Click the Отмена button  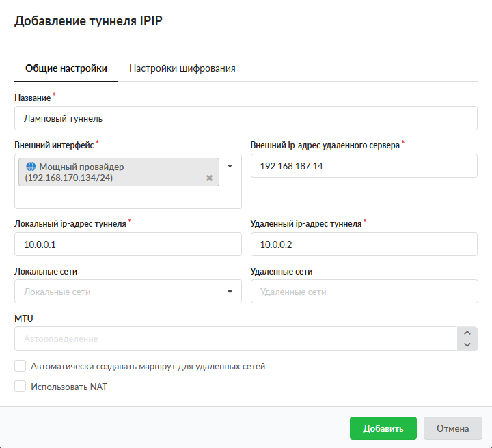[x=452, y=428]
